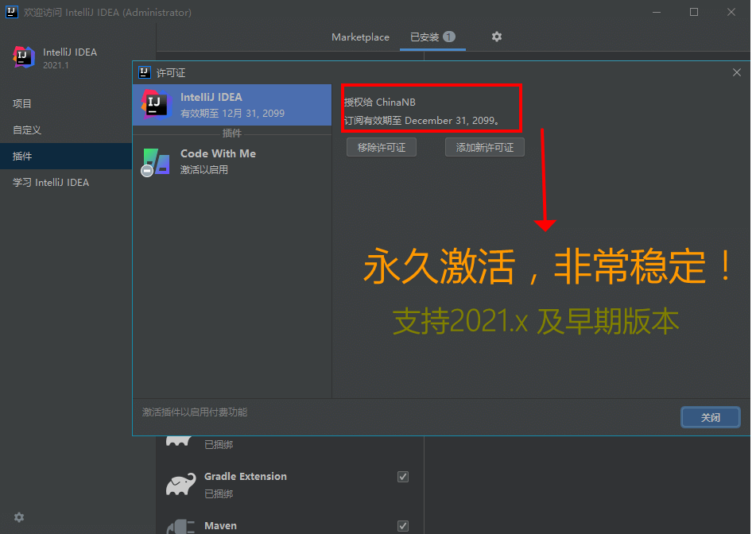Switch to the 已安装 tab
The height and width of the screenshot is (534, 756).
pos(427,37)
